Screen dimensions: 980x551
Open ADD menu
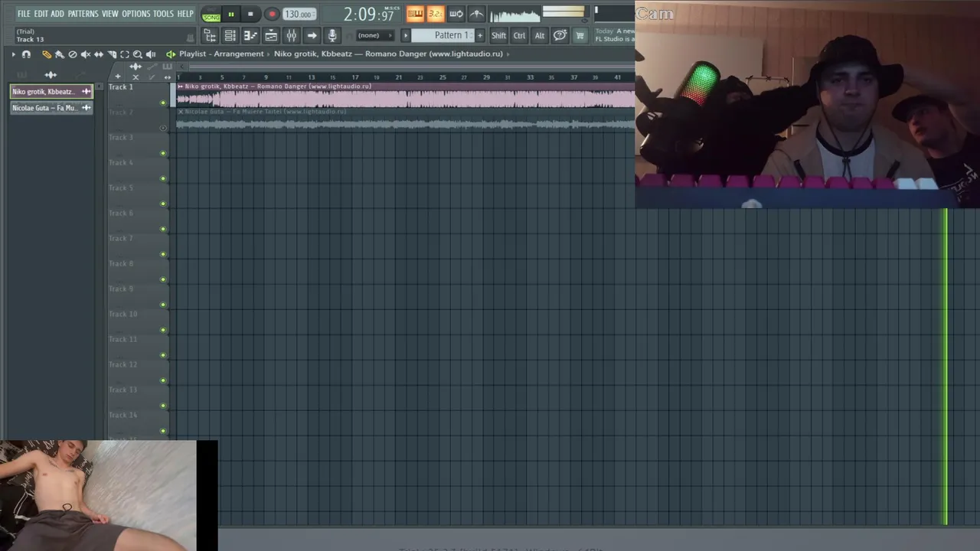click(x=57, y=14)
